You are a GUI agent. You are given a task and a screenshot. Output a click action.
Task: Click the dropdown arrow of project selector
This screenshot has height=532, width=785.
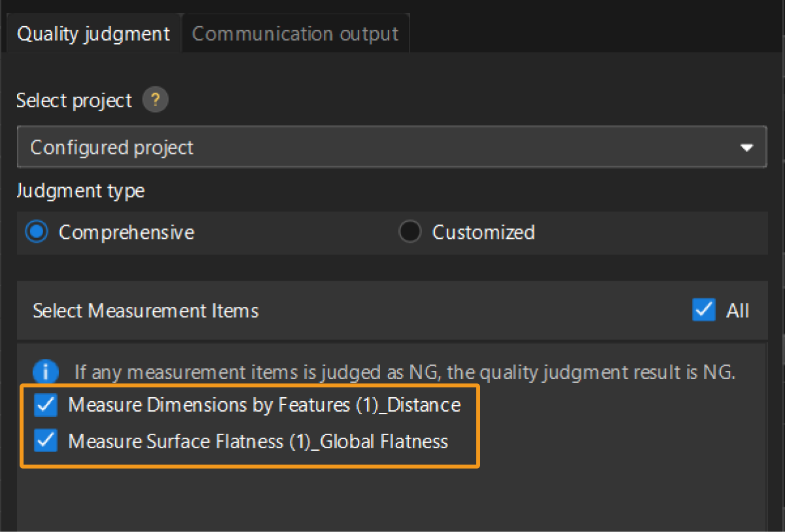(746, 148)
